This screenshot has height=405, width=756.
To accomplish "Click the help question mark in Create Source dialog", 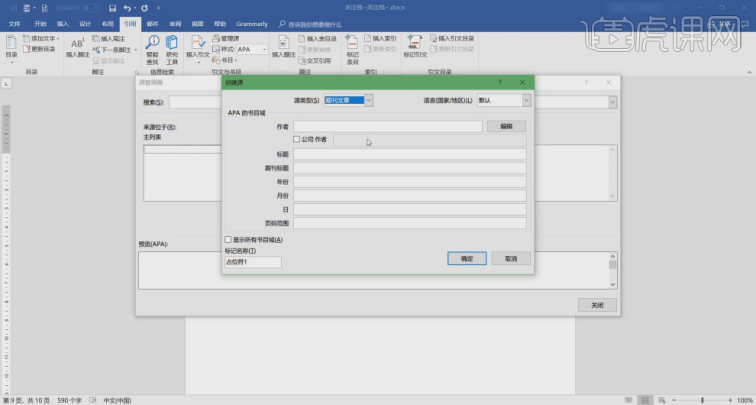I will [x=500, y=83].
